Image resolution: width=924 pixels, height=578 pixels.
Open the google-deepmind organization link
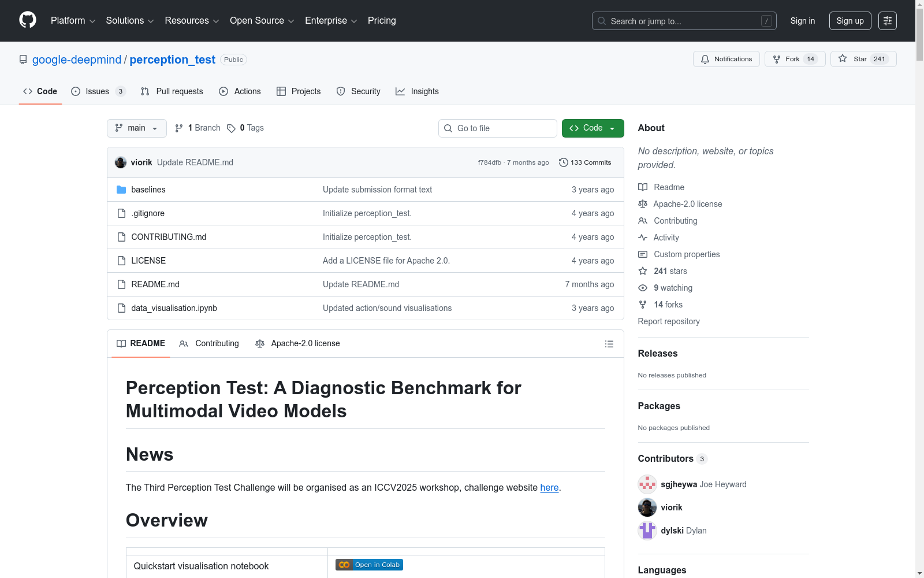[x=77, y=60]
